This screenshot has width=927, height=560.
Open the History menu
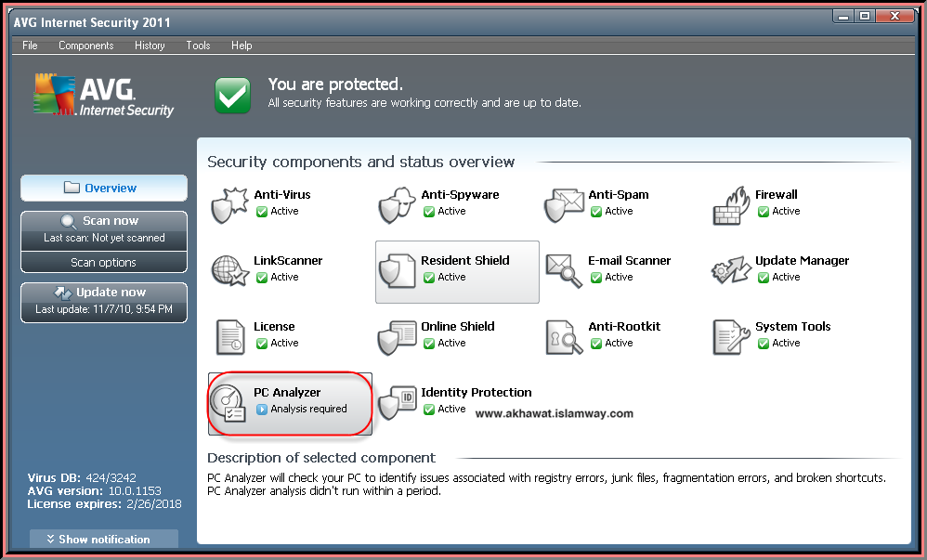(150, 46)
